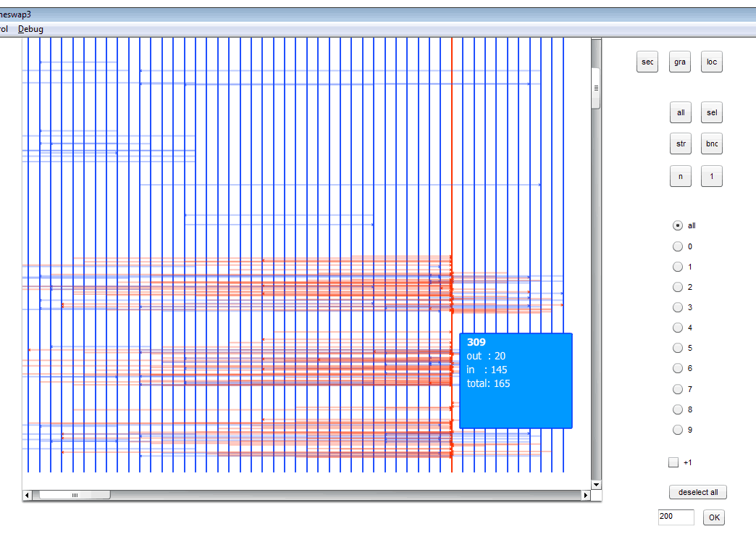Select radio option 9
This screenshot has width=756, height=558.
pyautogui.click(x=677, y=430)
